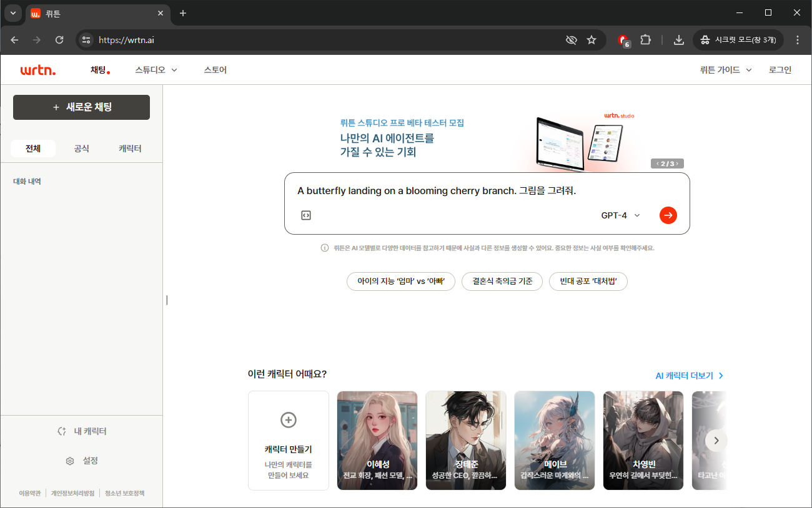Image resolution: width=812 pixels, height=508 pixels.
Task: Click the tracking protection eye icon
Action: coord(571,40)
